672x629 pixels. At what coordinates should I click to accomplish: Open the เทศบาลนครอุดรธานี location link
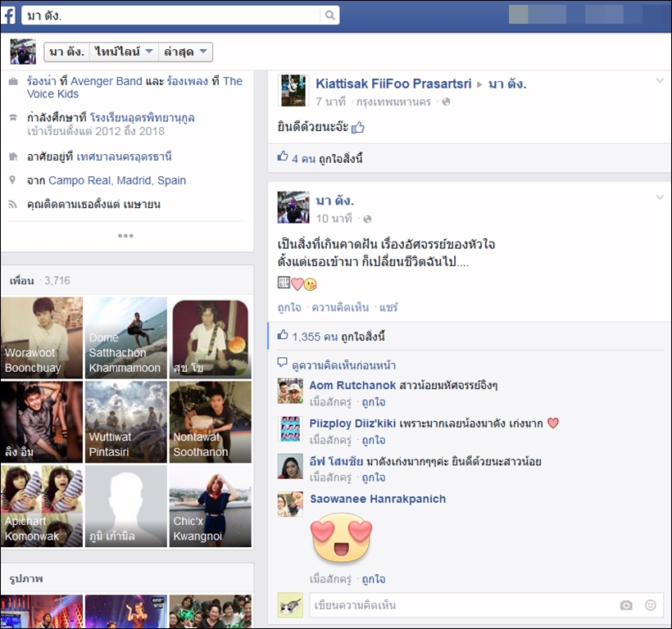pyautogui.click(x=124, y=156)
